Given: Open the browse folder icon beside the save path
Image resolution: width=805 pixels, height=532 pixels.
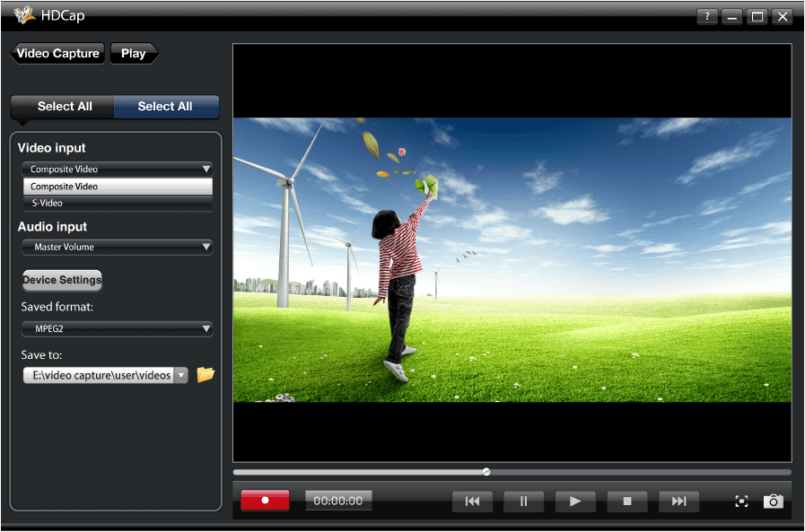Looking at the screenshot, I should (206, 375).
